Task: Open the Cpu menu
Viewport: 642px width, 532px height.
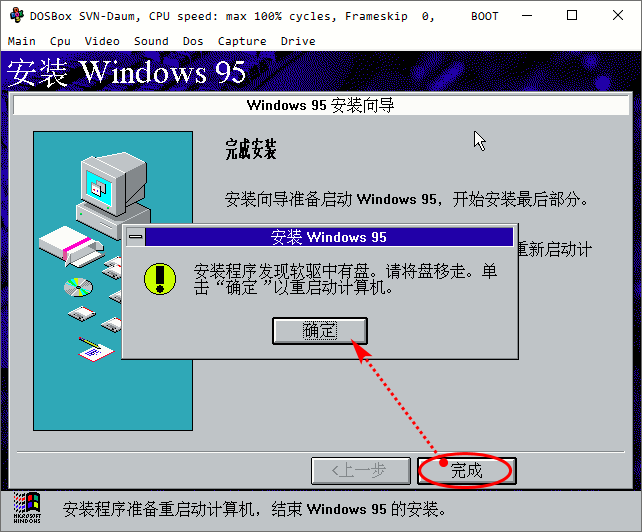Action: click(60, 41)
